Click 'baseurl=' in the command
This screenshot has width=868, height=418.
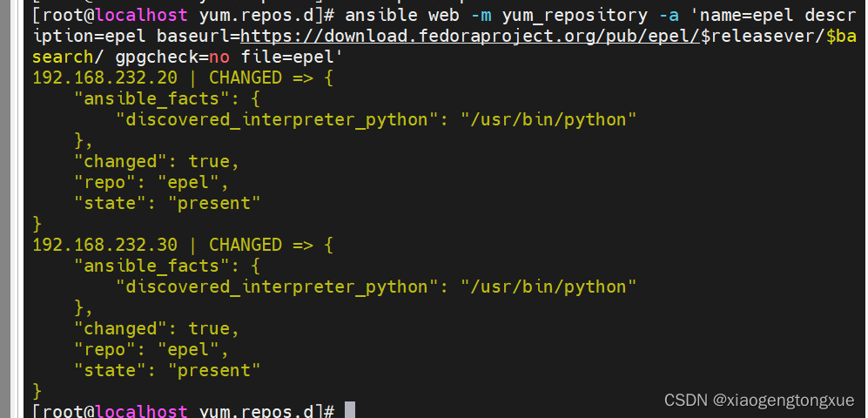pos(198,37)
